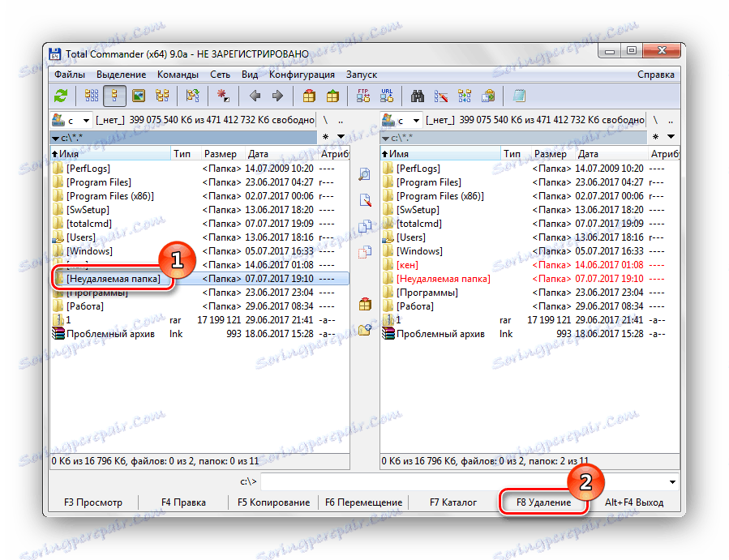
Task: Sort right panel by Дата column header
Action: point(611,154)
